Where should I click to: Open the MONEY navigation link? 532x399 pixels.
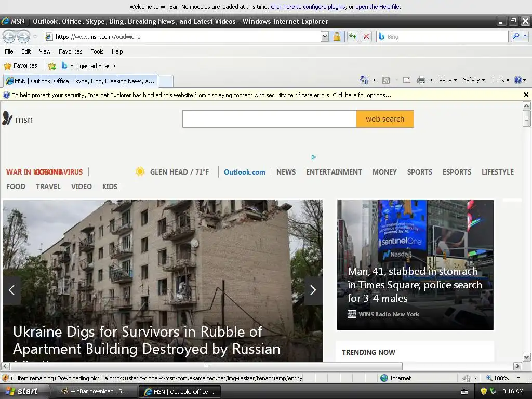click(x=384, y=172)
